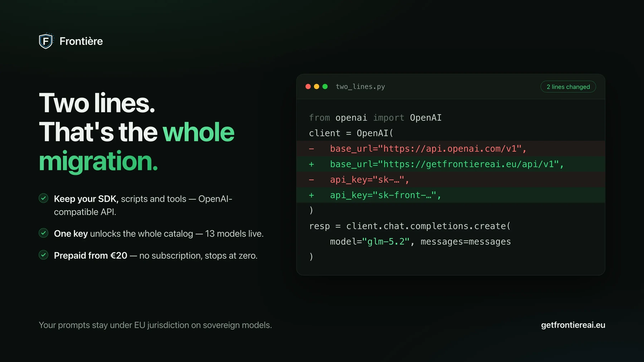The image size is (644, 362).
Task: Click the red window dot
Action: (x=308, y=87)
